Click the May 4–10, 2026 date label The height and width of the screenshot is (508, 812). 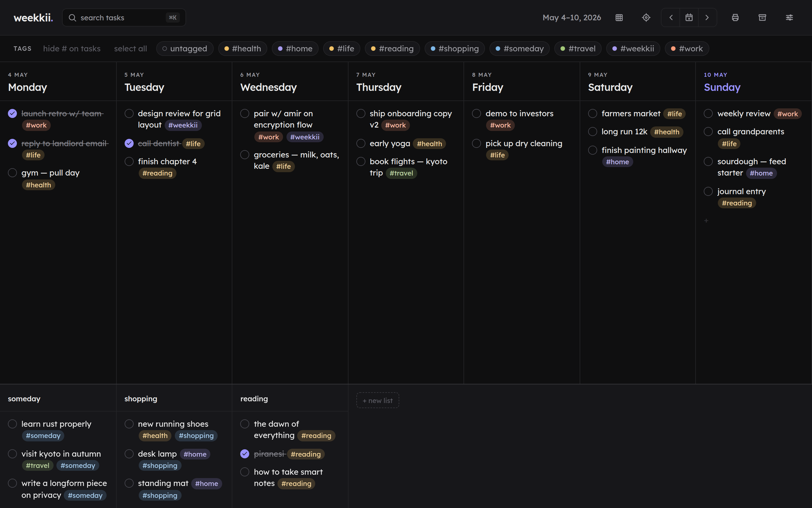572,17
